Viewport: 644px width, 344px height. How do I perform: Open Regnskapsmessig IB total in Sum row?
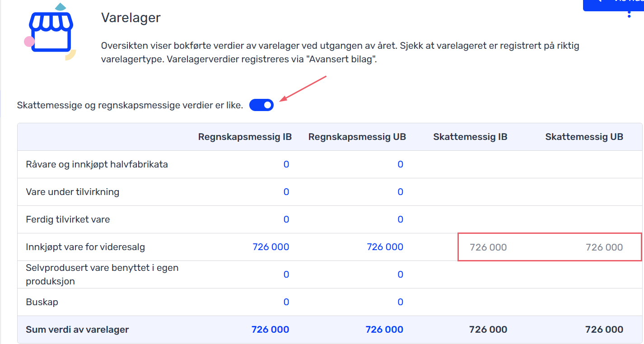[x=270, y=330]
